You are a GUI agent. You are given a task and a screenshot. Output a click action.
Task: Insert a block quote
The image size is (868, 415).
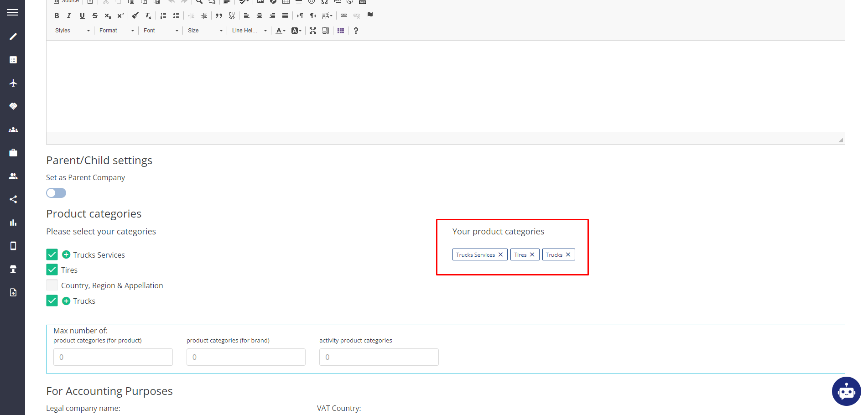tap(219, 16)
